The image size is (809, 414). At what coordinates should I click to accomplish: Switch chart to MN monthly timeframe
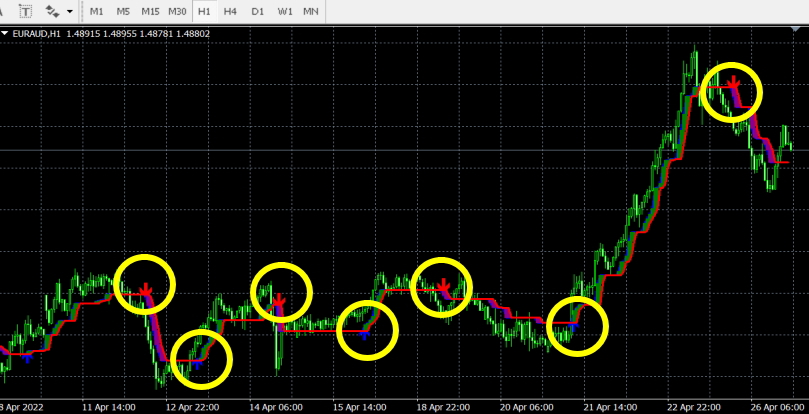point(311,11)
